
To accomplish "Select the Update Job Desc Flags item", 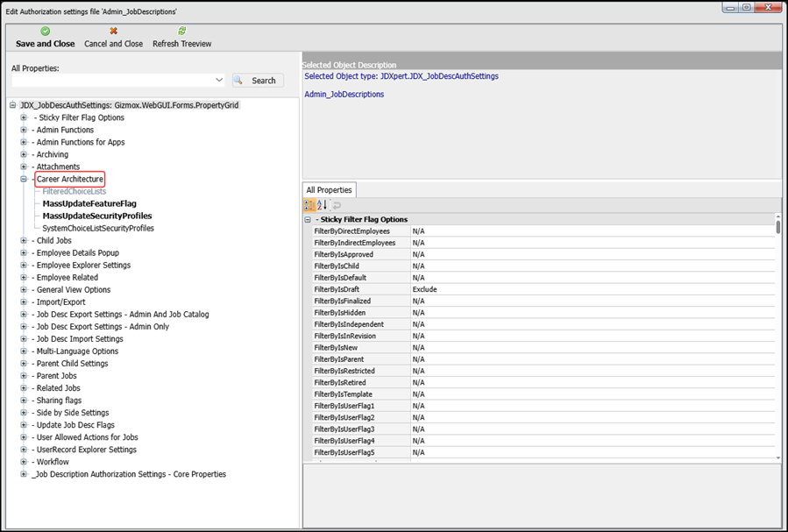I will [x=75, y=425].
